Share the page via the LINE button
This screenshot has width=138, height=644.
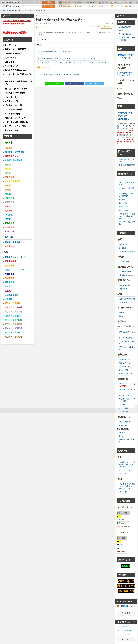54,84
